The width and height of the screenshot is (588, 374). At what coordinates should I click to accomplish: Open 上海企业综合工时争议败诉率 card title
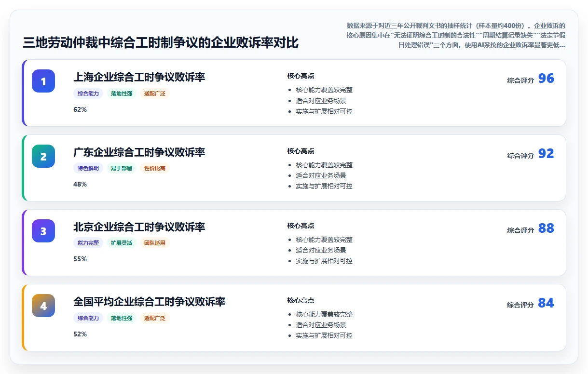tap(139, 77)
